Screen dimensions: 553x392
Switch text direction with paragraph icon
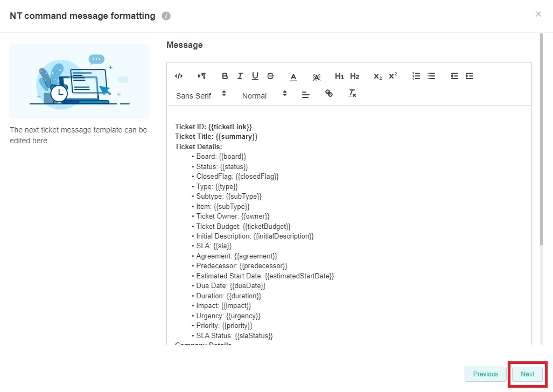[x=201, y=76]
